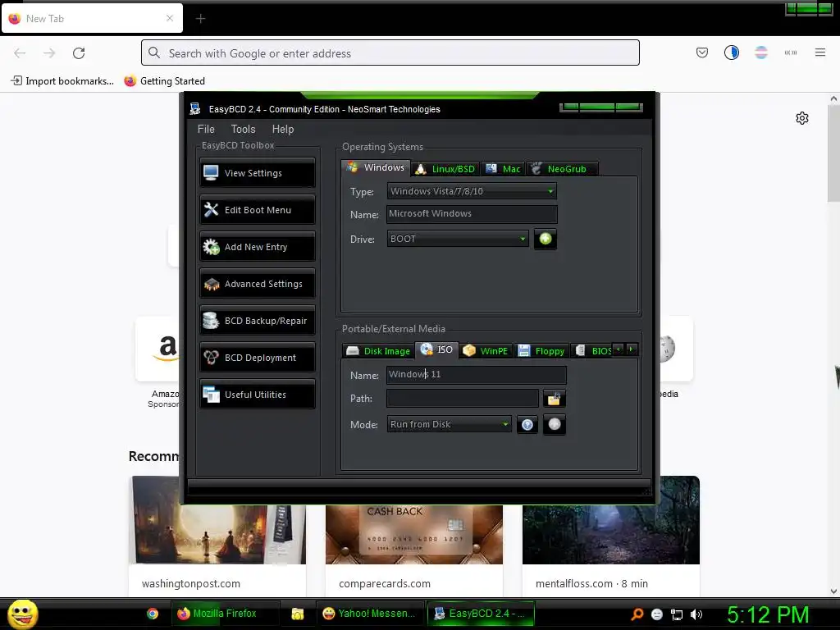Image resolution: width=840 pixels, height=630 pixels.
Task: Click the search magnifier tray icon
Action: 637,614
